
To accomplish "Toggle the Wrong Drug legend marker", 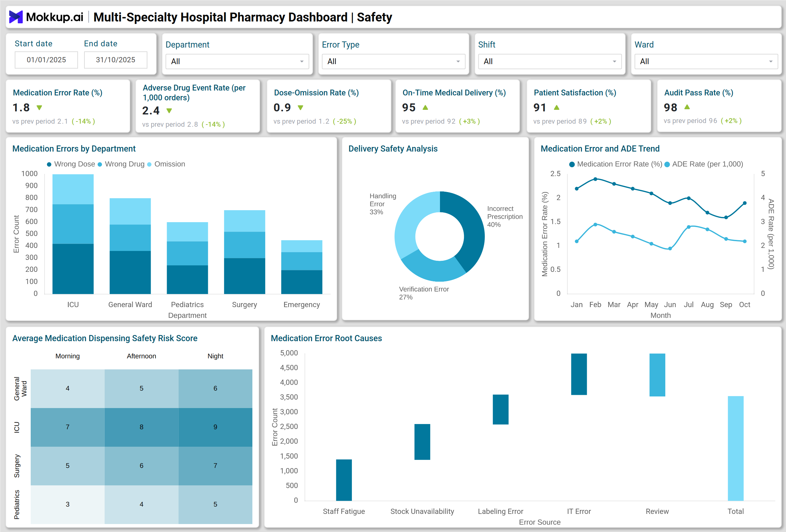I will tap(100, 164).
